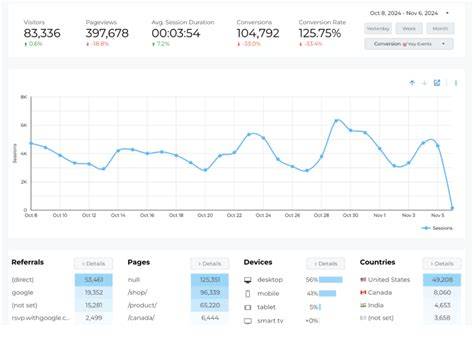Click the tablet device icon
Viewport: 474px width, 363px height.
tap(248, 307)
